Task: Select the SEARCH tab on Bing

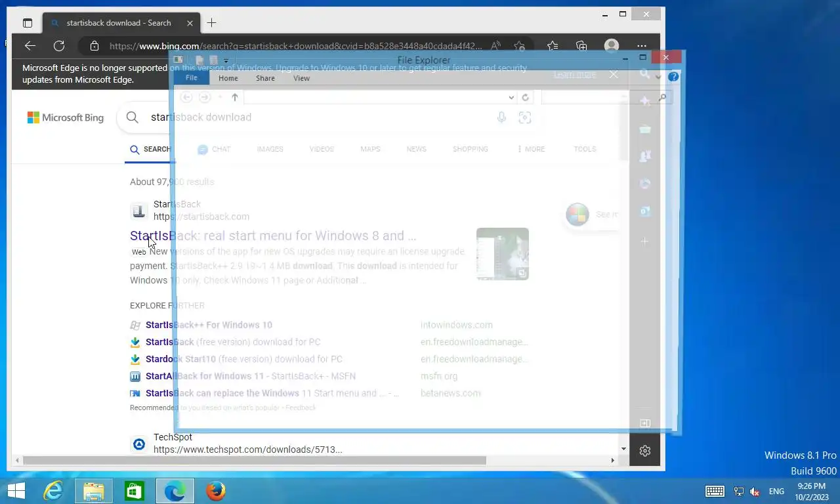Action: (150, 150)
